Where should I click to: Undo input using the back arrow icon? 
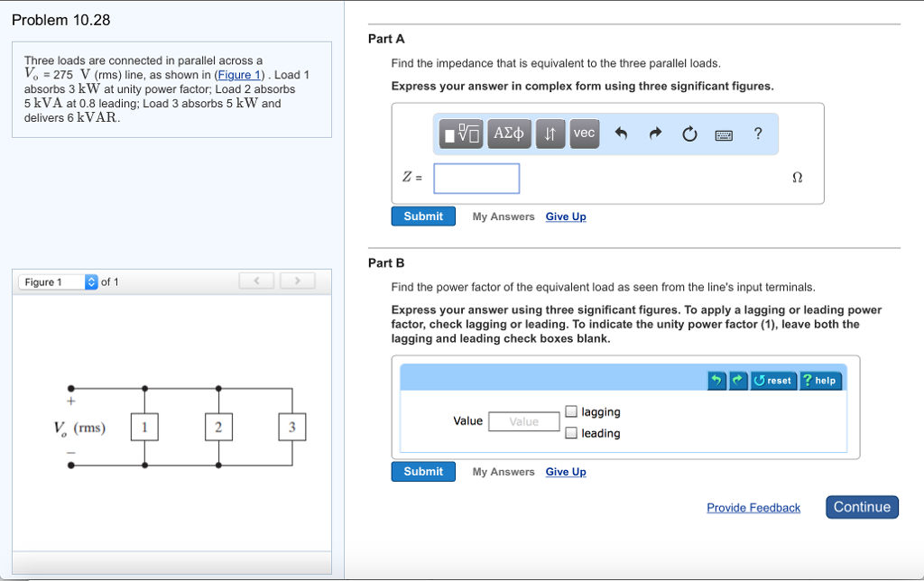tap(622, 133)
